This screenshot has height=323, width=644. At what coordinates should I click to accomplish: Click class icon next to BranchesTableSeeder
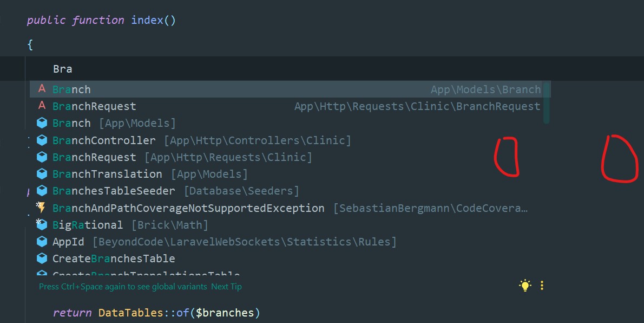click(42, 191)
